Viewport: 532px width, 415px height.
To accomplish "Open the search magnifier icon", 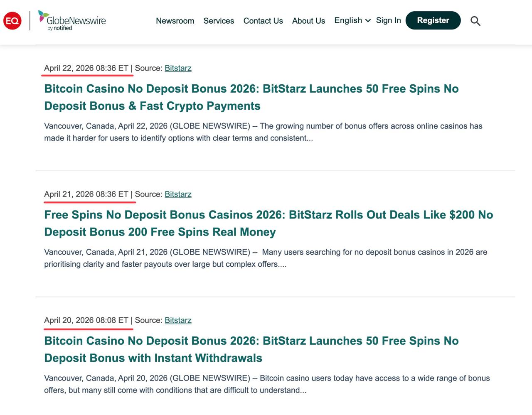I will coord(475,21).
